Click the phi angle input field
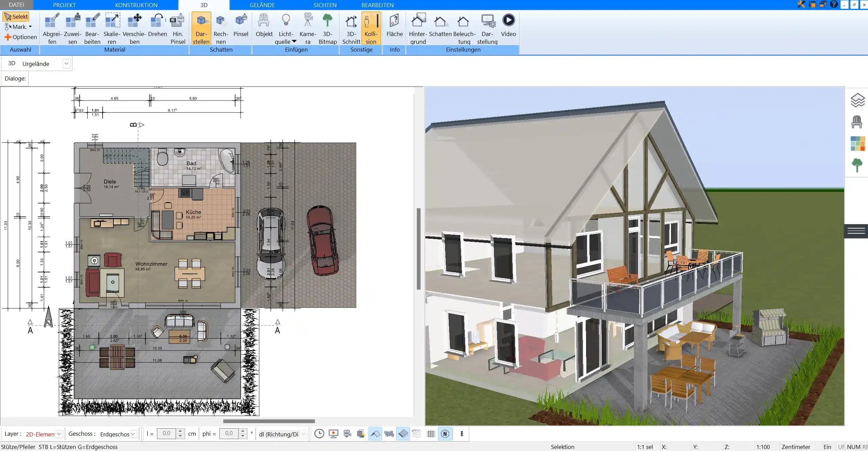This screenshot has width=868, height=451. point(229,434)
